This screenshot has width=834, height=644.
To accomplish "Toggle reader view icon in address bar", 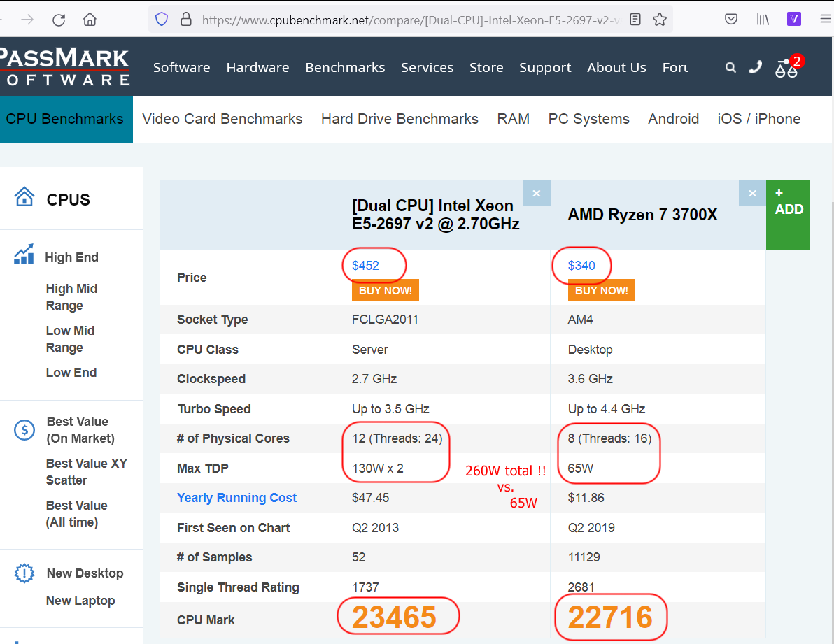I will click(x=635, y=20).
